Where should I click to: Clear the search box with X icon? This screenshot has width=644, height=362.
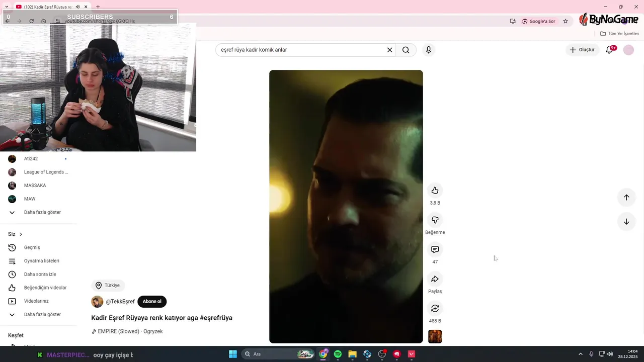(x=389, y=50)
